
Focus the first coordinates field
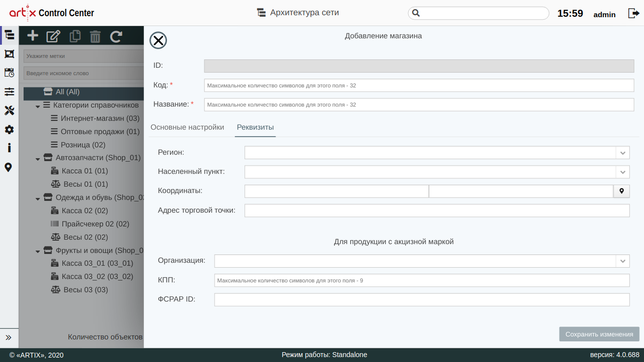[x=336, y=191]
